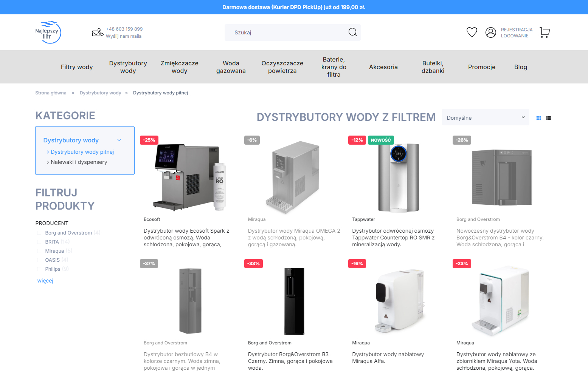Click Wyślij nam maila link

pyautogui.click(x=124, y=37)
